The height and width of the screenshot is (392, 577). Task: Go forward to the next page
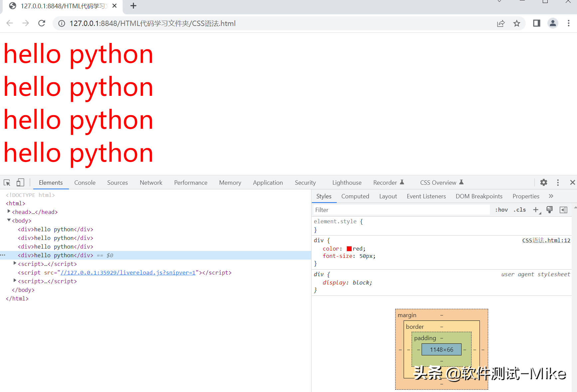[x=26, y=23]
